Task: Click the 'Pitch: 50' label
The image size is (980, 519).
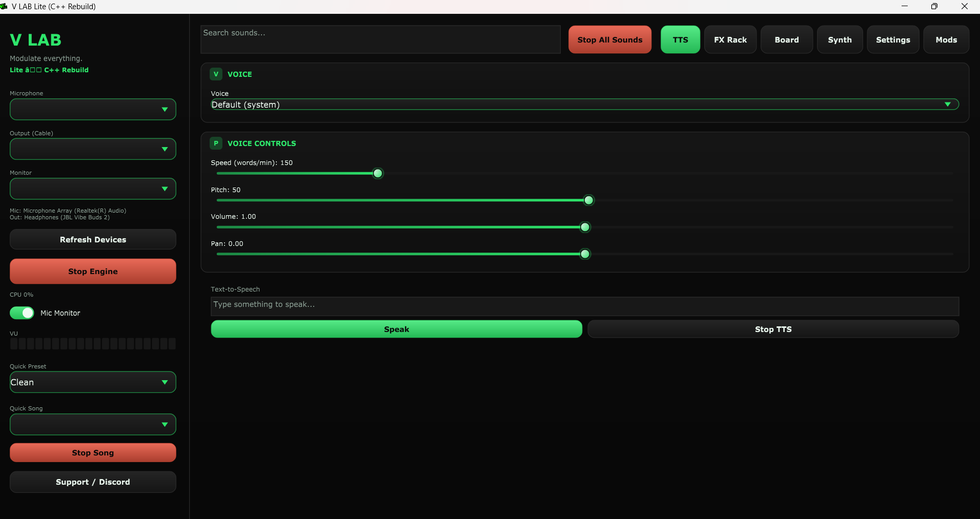Action: [226, 190]
